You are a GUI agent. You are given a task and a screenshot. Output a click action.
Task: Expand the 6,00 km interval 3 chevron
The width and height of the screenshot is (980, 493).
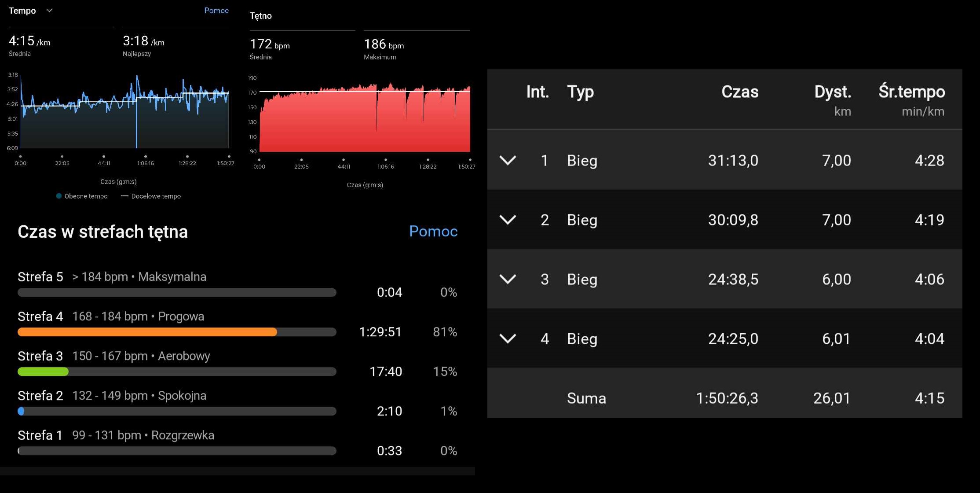(508, 279)
